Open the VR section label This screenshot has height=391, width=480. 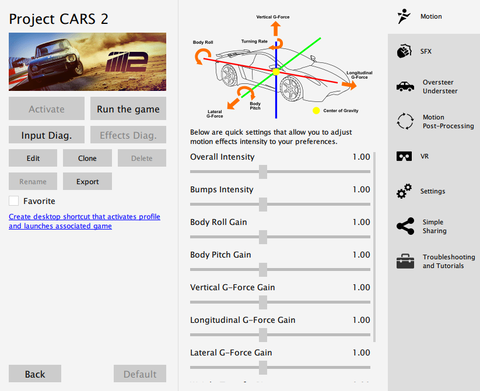coord(424,156)
